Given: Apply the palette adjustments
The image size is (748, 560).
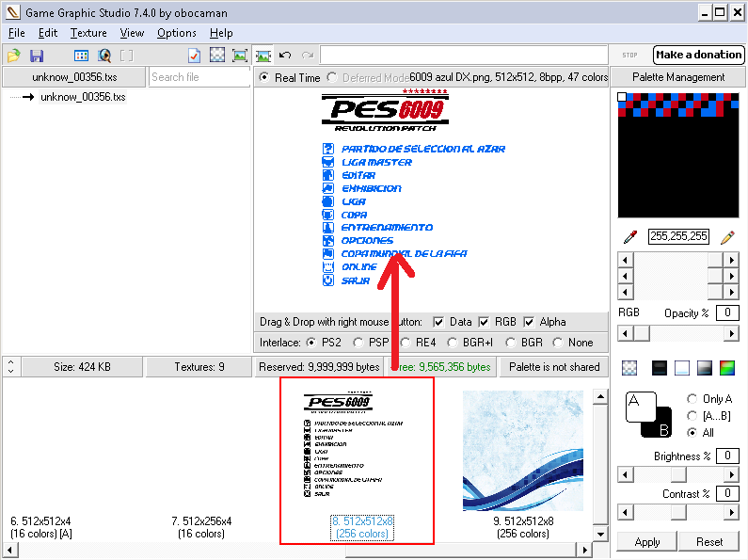Looking at the screenshot, I should (647, 542).
